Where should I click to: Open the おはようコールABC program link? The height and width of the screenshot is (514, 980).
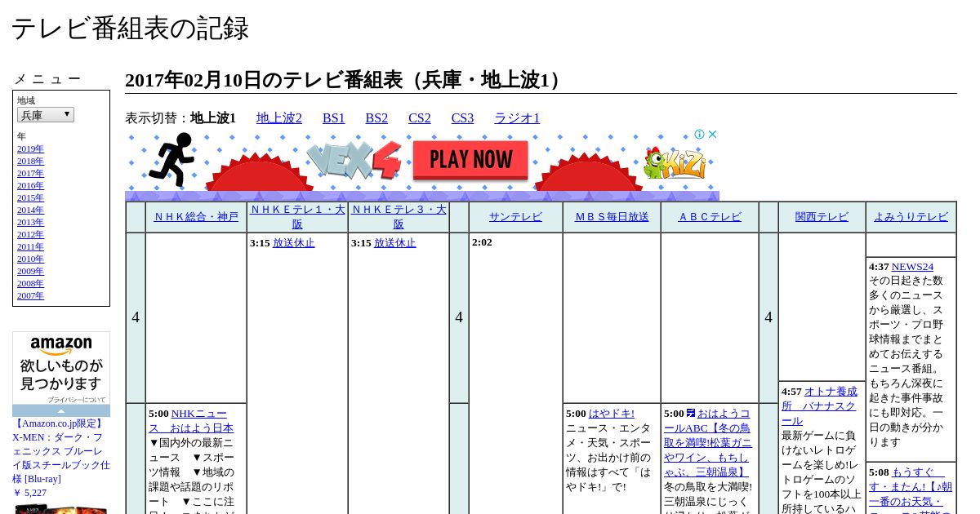point(708,443)
